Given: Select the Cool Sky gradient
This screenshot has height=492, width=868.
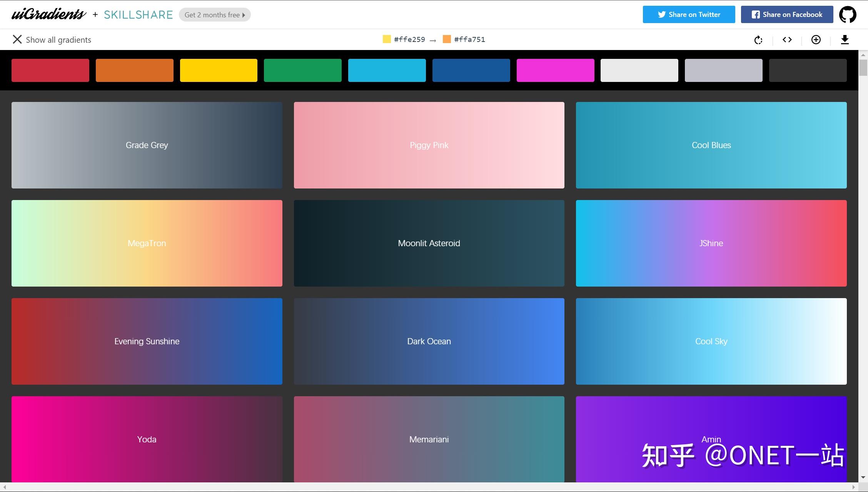Looking at the screenshot, I should point(711,341).
